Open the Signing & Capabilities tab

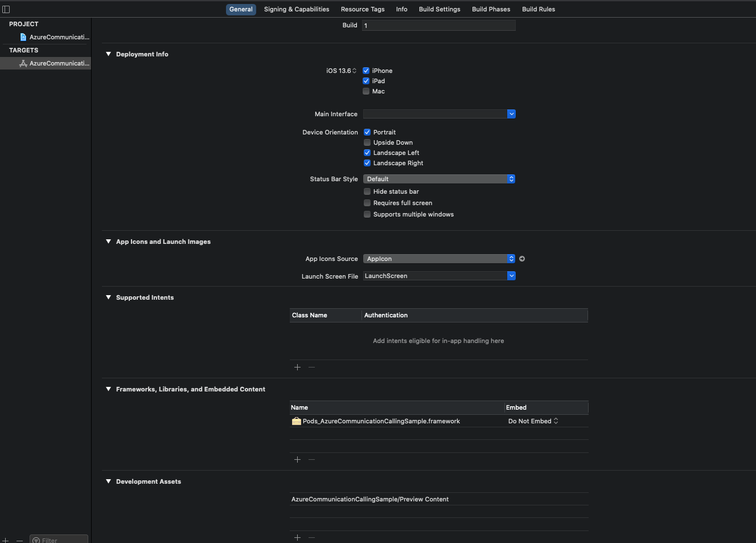(297, 9)
